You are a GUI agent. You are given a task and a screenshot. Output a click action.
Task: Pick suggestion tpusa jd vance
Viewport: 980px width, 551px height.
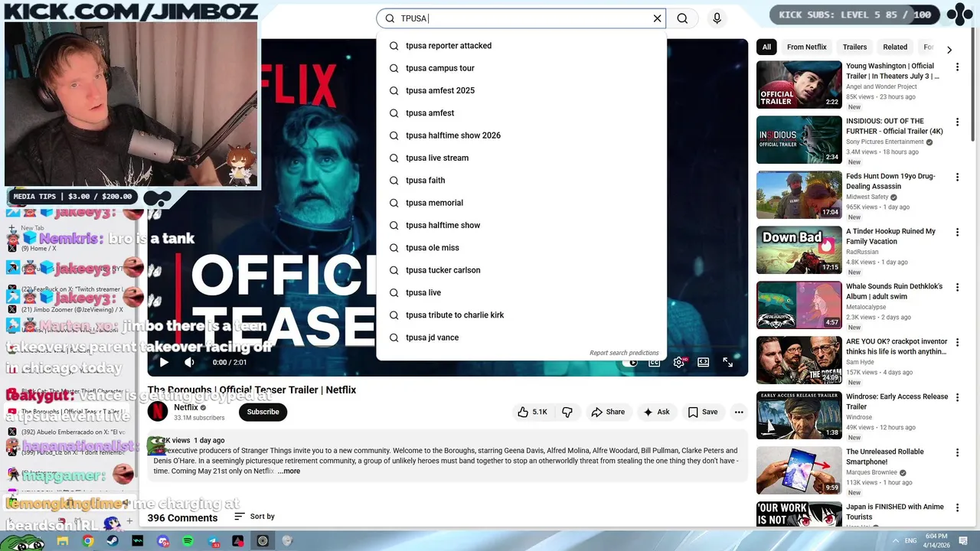(521, 337)
